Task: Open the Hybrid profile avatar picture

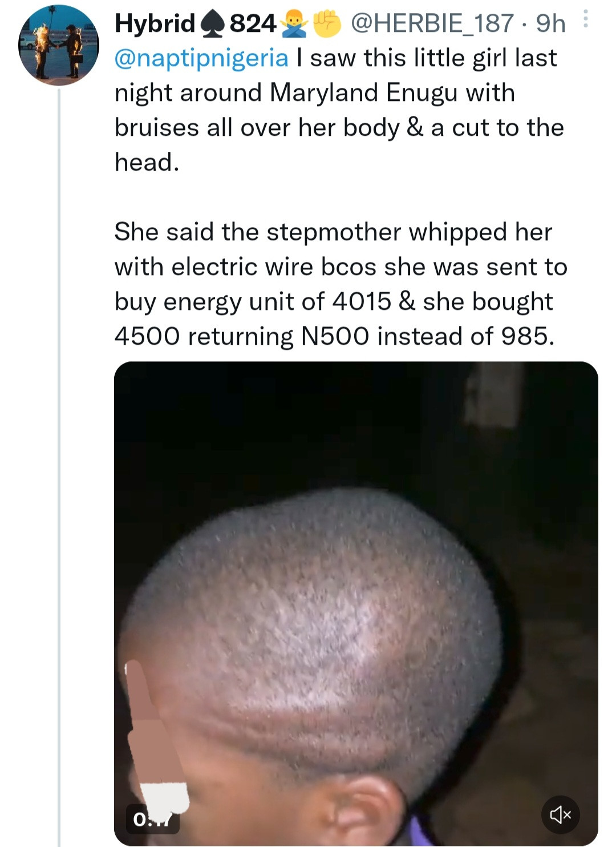Action: (59, 45)
